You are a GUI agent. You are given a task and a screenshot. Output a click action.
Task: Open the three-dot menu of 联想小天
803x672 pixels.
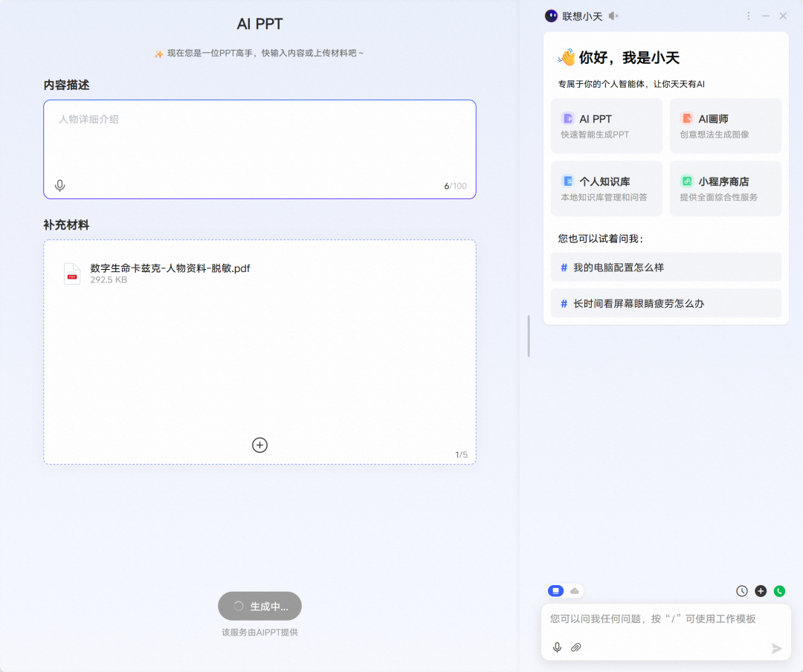(748, 16)
